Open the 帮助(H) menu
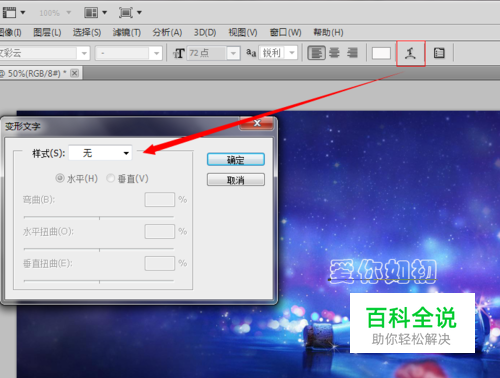500x378 pixels. 328,32
